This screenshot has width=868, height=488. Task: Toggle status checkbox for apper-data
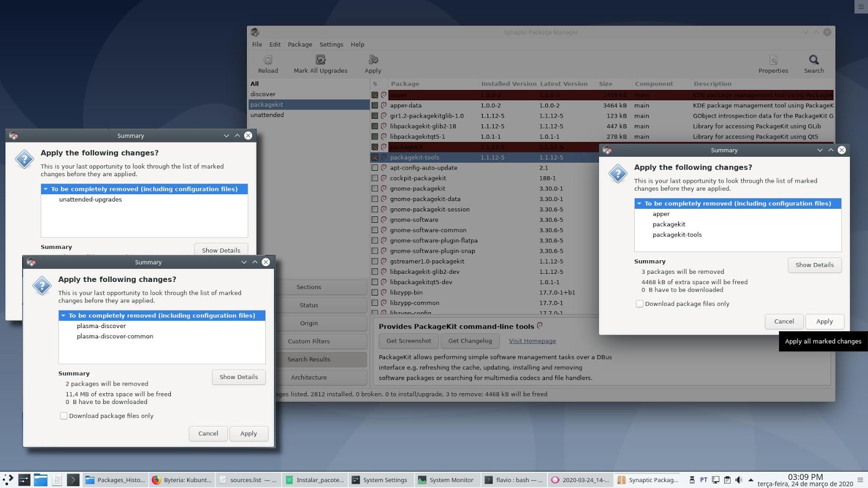[375, 105]
